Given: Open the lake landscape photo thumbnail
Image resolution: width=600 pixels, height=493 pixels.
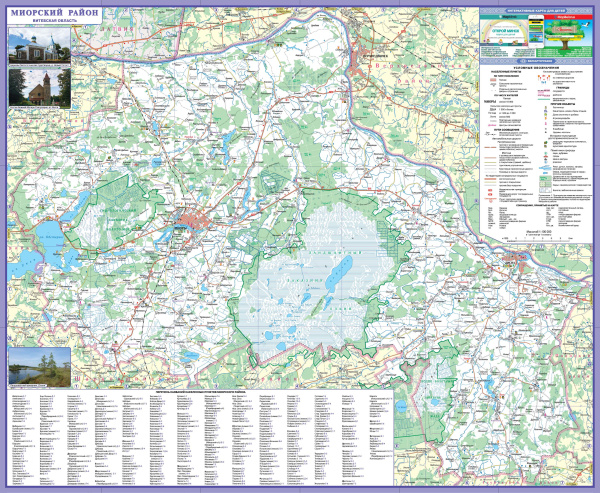Looking at the screenshot, I should pyautogui.click(x=39, y=366).
